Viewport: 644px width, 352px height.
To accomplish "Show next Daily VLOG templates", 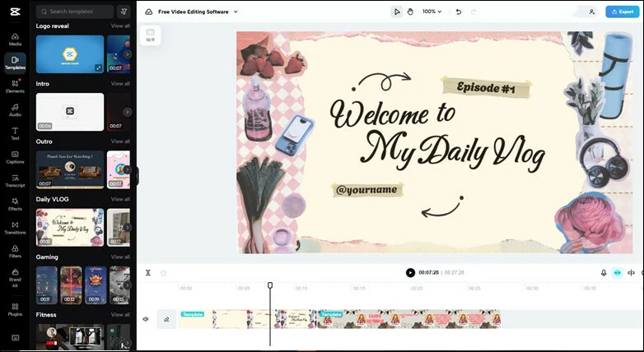I will pyautogui.click(x=128, y=227).
